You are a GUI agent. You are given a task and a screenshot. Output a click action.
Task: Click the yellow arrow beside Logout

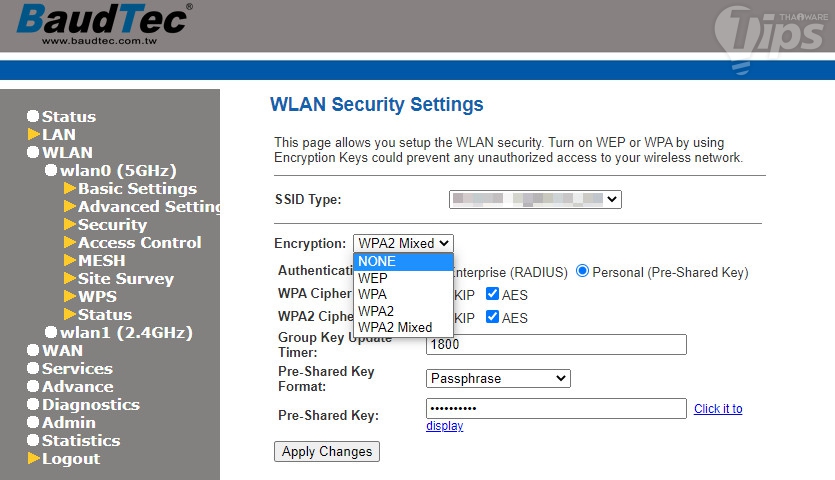[34, 458]
